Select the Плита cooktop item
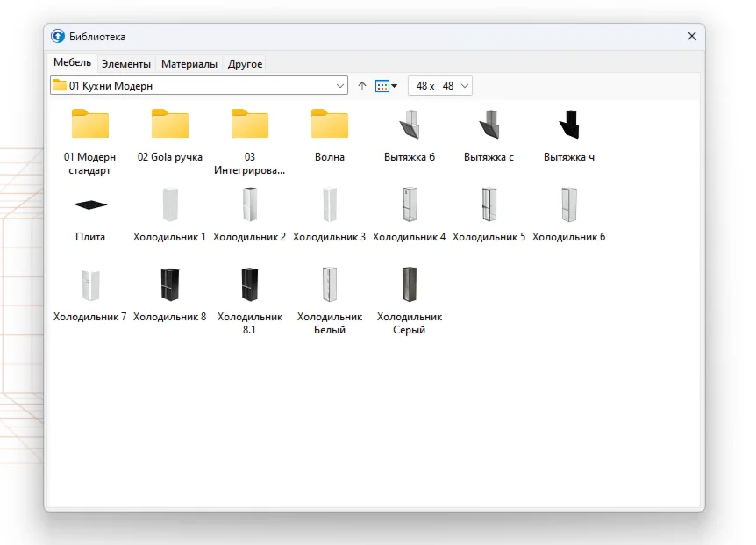This screenshot has height=545, width=756. pyautogui.click(x=90, y=205)
